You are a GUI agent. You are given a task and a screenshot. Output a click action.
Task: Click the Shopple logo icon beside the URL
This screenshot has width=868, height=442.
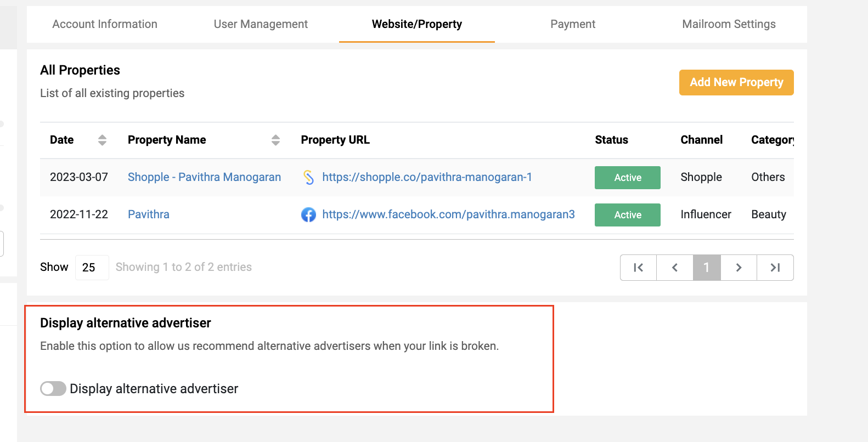click(308, 177)
